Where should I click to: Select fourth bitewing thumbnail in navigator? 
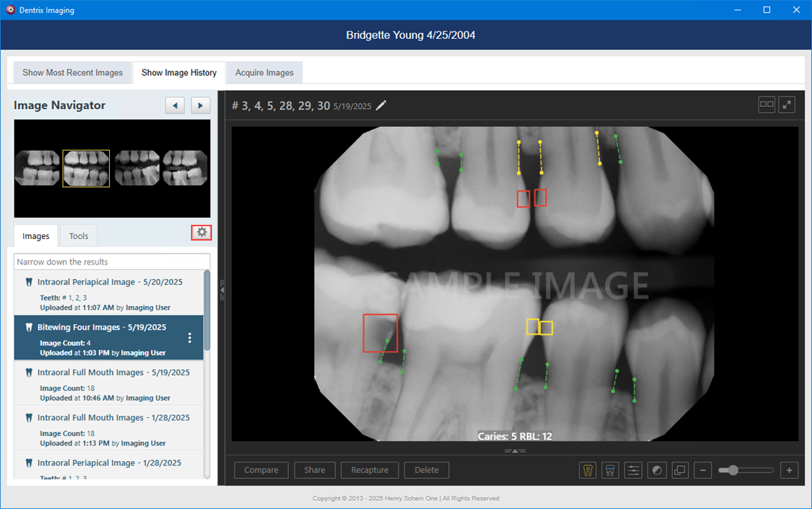185,168
